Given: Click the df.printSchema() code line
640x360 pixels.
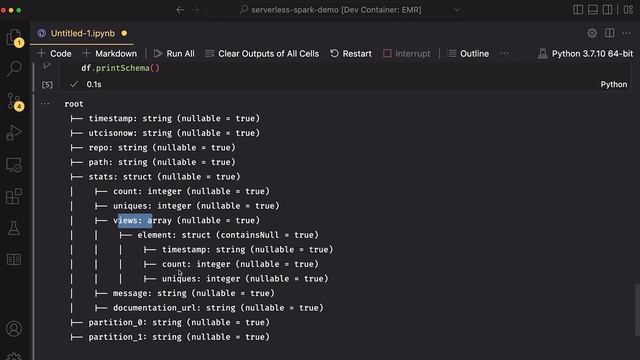Looking at the screenshot, I should 120,68.
